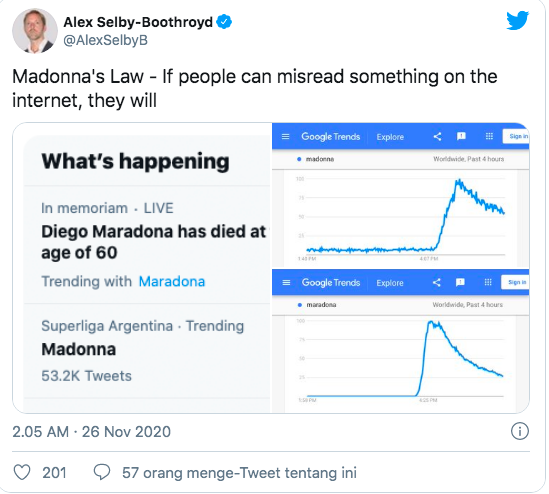
Task: Click share icon in top Google Trends bar
Action: click(437, 137)
